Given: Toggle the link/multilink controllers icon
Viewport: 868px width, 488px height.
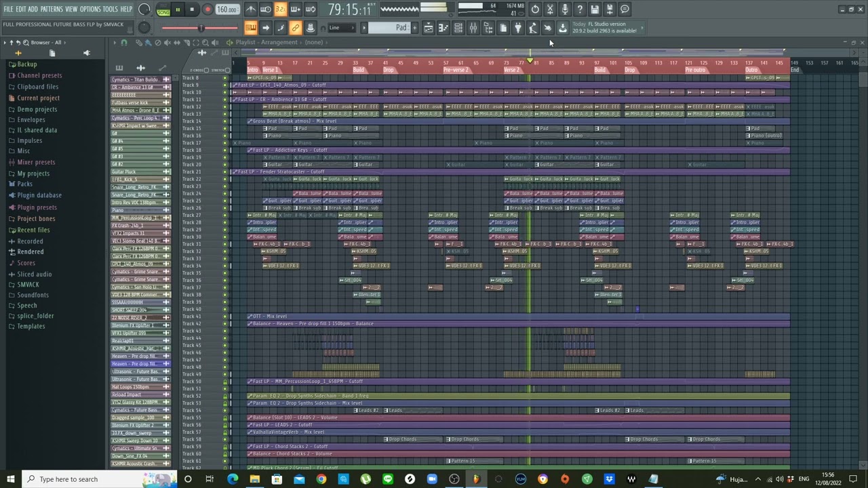Looking at the screenshot, I should [296, 28].
